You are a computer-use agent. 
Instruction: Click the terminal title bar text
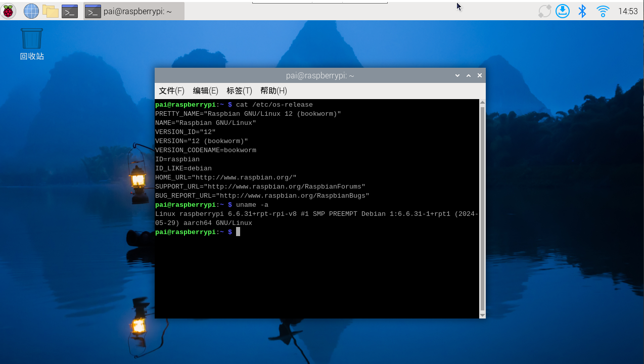click(x=320, y=75)
